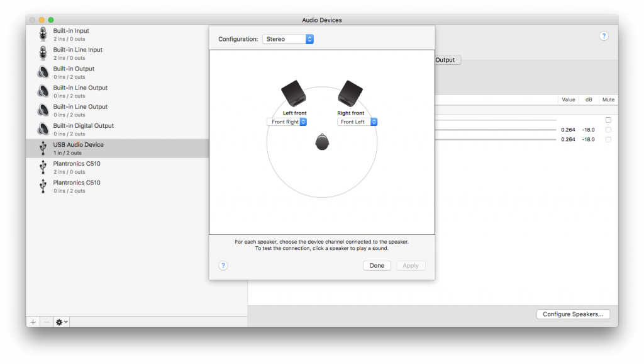Open help in the Audio Devices window corner
Viewport: 644px width, 364px height.
pos(604,36)
